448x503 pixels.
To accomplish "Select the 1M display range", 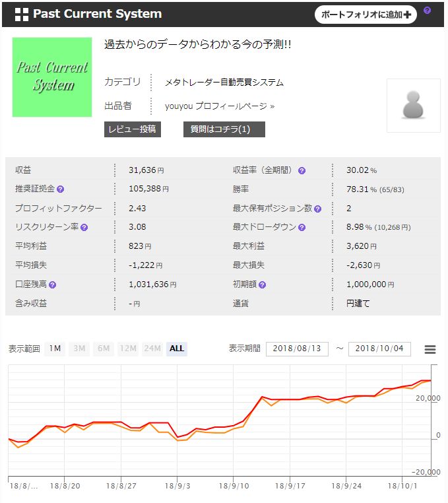I will 55,349.
